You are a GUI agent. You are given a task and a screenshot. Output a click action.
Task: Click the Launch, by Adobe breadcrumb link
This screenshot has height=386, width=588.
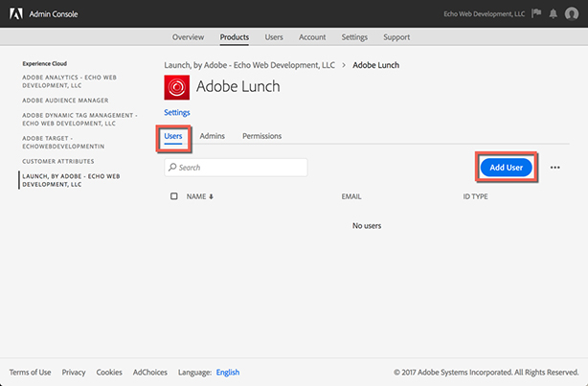pyautogui.click(x=249, y=65)
